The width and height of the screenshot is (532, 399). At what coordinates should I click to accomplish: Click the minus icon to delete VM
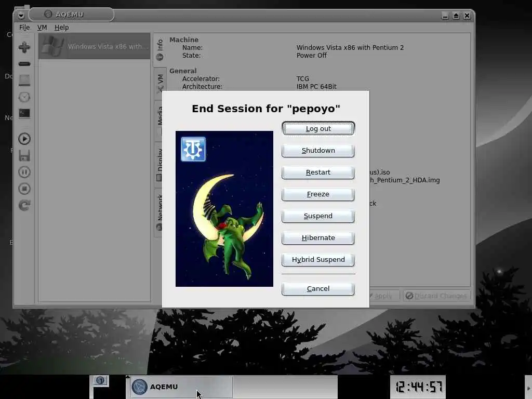click(24, 64)
